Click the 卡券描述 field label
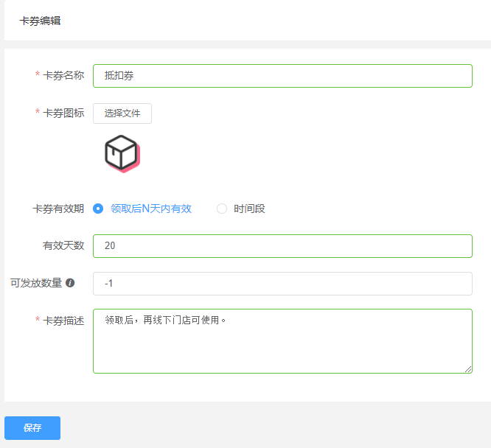 tap(63, 321)
